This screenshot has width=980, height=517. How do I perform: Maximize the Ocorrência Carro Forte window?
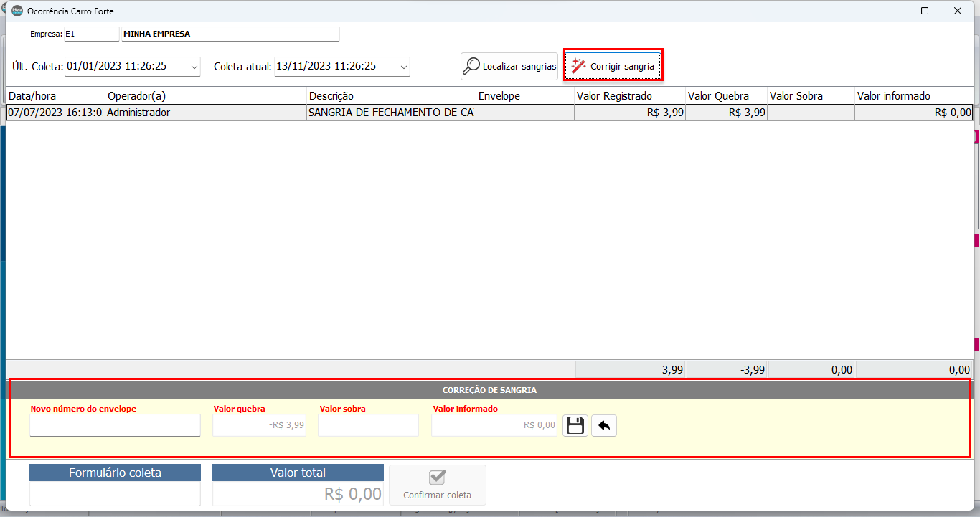point(925,11)
